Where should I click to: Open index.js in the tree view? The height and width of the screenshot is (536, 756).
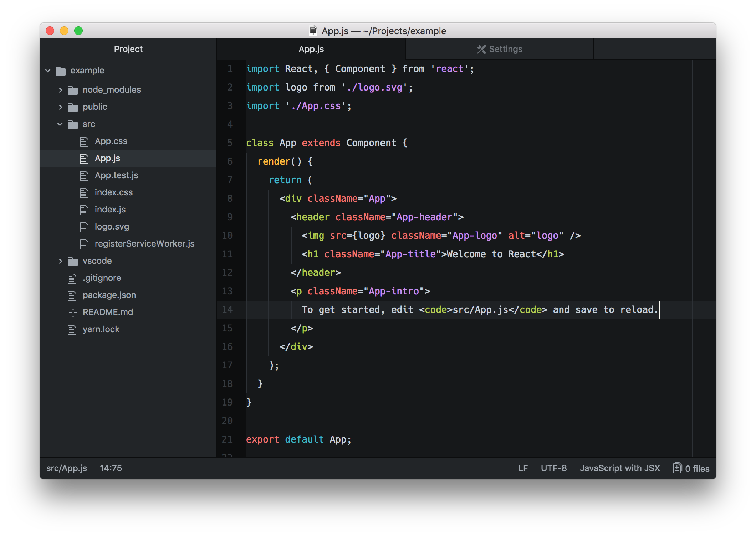pos(110,210)
